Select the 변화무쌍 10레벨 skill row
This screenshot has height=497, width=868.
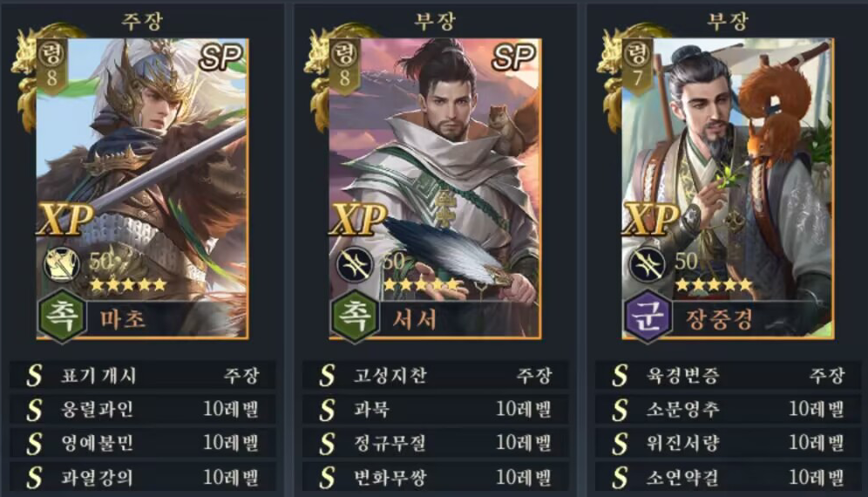tap(435, 477)
